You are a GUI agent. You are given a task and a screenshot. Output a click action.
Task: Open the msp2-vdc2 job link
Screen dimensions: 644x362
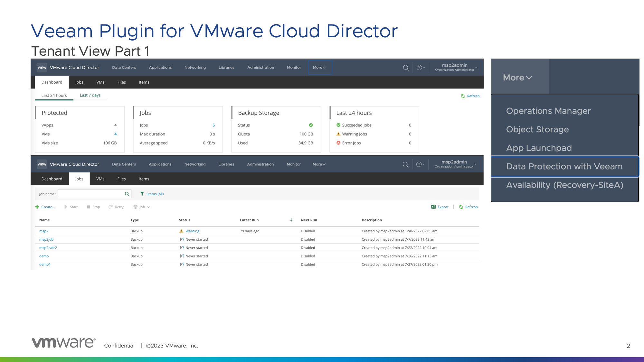click(x=48, y=248)
